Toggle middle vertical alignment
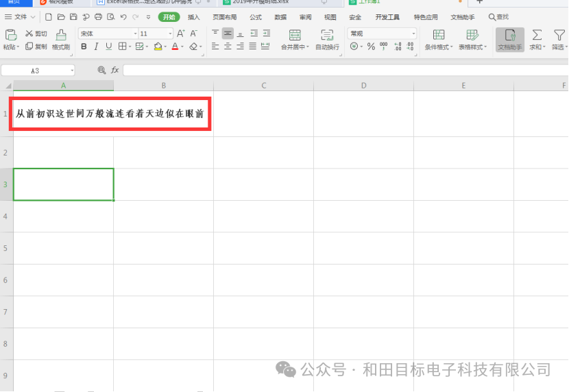This screenshot has height=392, width=569. click(x=228, y=34)
